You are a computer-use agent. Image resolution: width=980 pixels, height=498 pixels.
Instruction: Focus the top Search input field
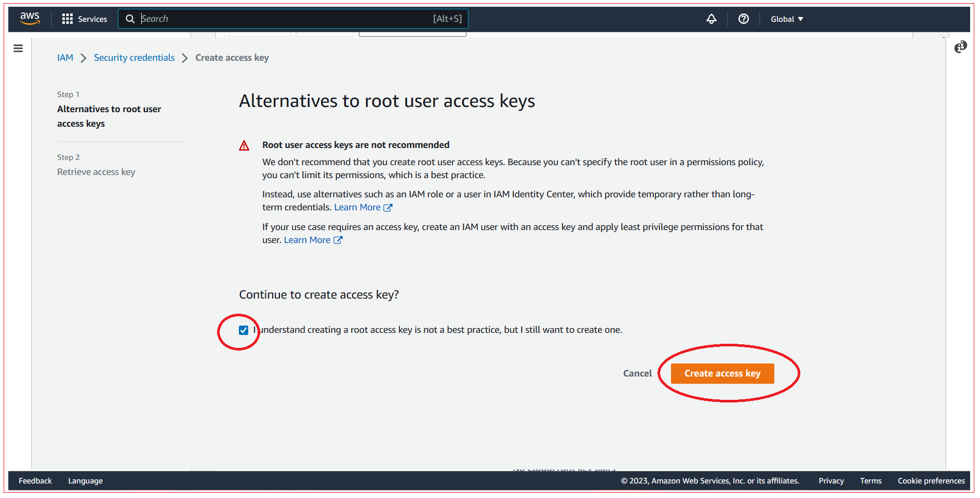coord(293,19)
